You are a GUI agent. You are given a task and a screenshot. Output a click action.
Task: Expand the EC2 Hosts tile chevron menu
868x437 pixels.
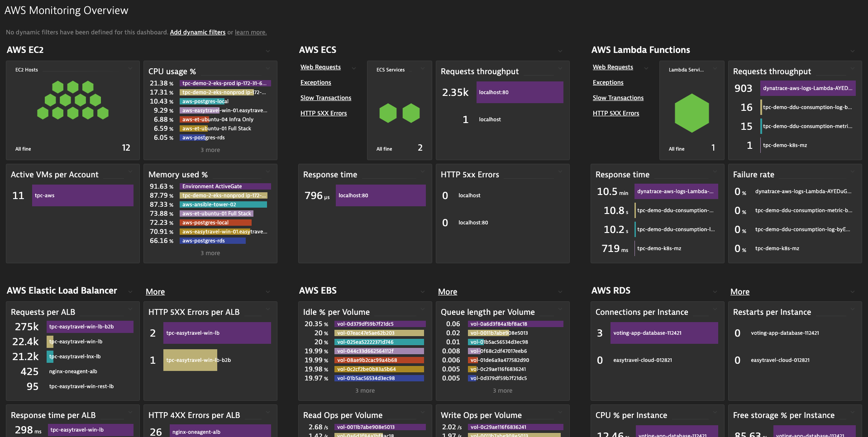(130, 68)
